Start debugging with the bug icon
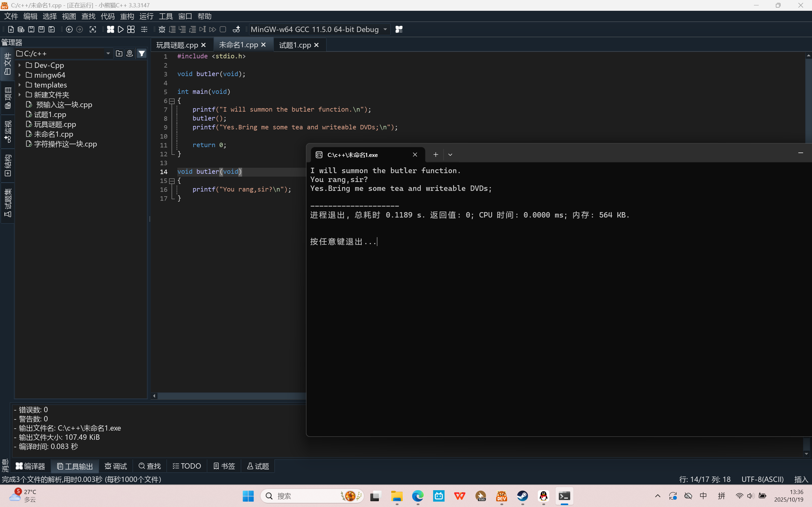 (162, 29)
